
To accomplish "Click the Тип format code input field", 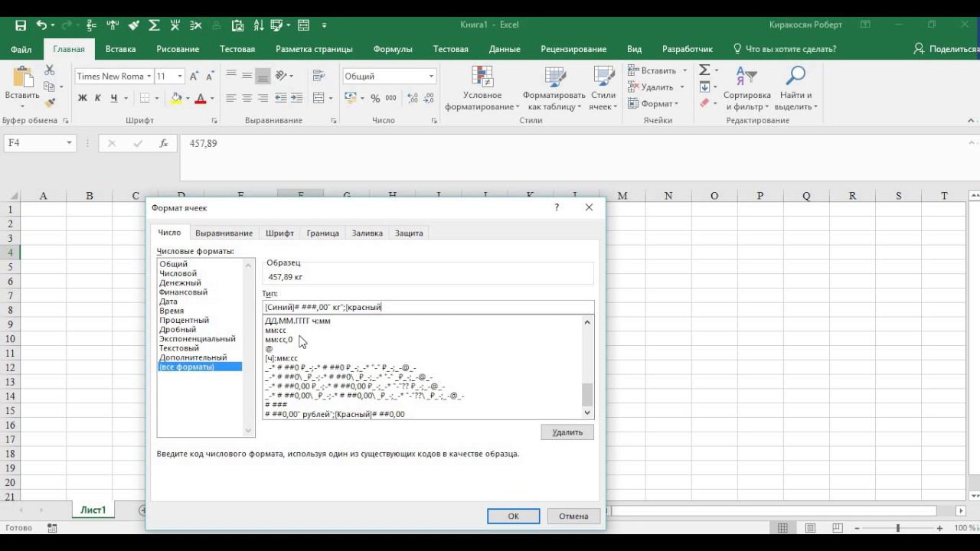I will pyautogui.click(x=428, y=307).
